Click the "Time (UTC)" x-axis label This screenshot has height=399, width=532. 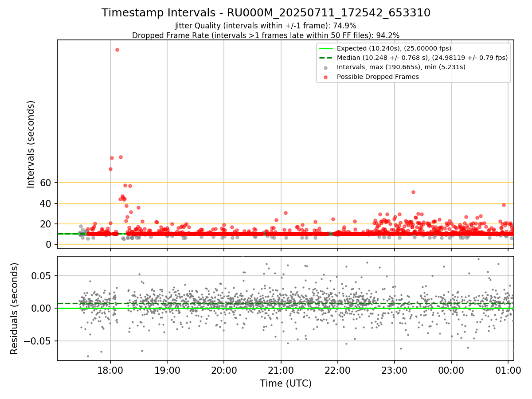[286, 383]
